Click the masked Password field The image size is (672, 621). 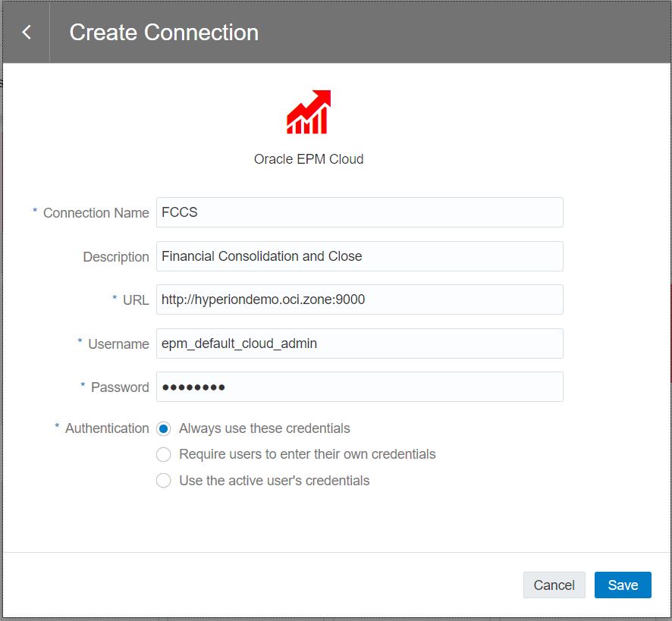click(x=360, y=387)
